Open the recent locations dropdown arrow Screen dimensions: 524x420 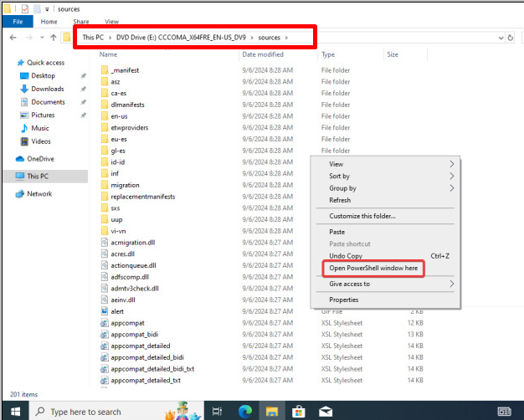pyautogui.click(x=42, y=38)
